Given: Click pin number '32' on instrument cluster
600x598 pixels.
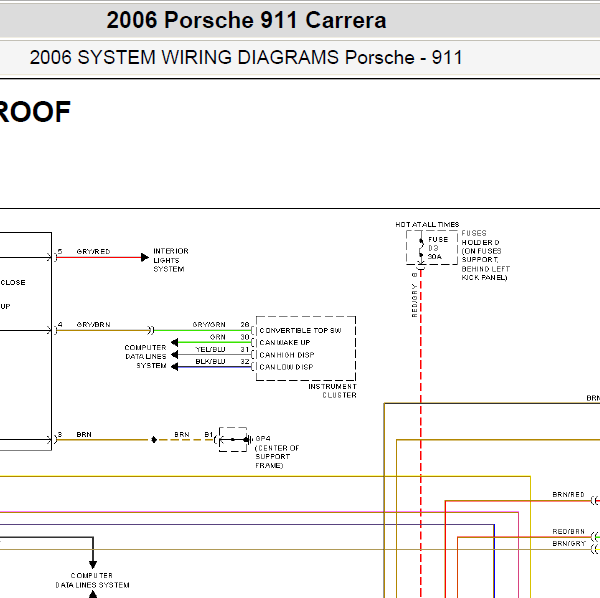Looking at the screenshot, I should [x=245, y=362].
